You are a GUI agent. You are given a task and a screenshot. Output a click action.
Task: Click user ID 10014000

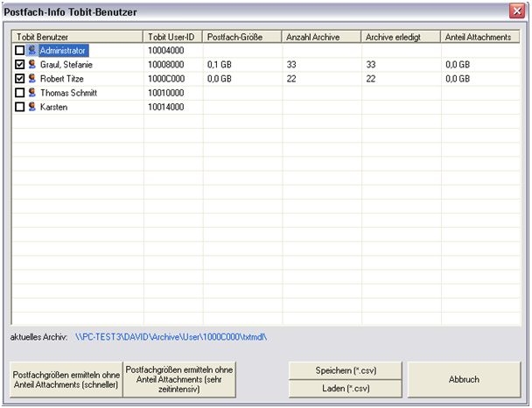click(166, 107)
